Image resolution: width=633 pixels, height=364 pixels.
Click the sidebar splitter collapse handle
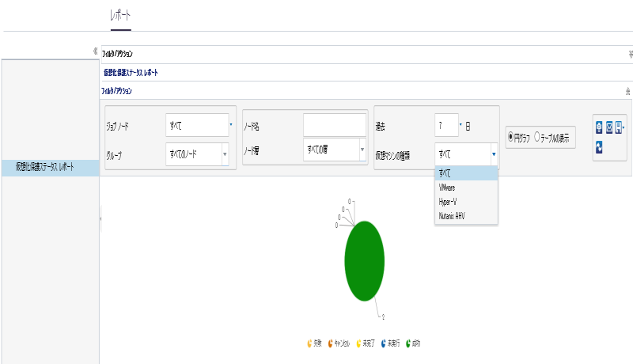point(100,218)
